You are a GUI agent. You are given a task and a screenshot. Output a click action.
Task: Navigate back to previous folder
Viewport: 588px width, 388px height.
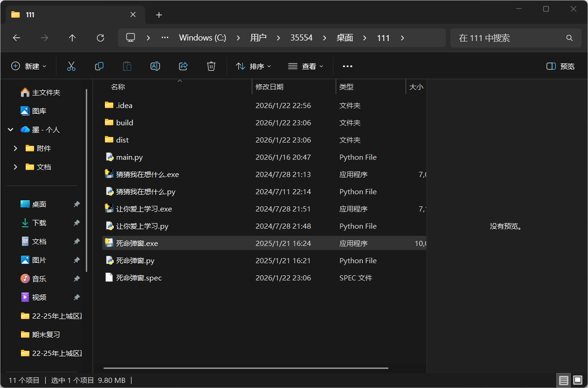[16, 38]
